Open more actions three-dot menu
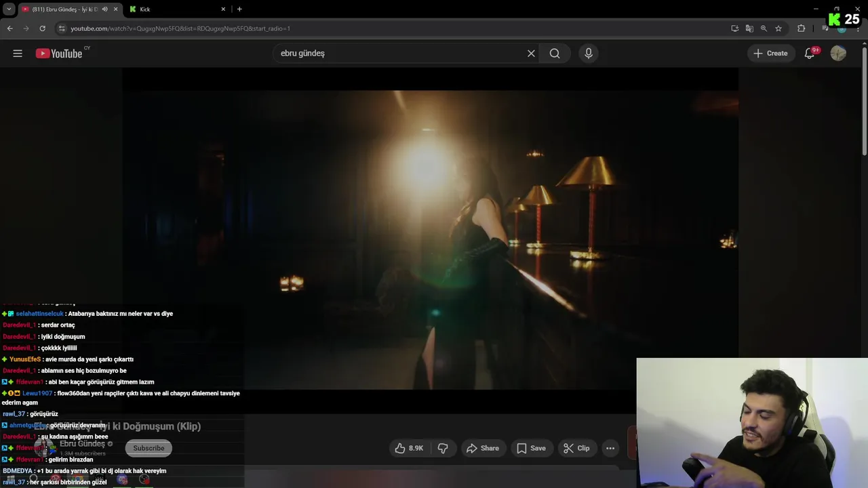Screen dimensions: 868x488 (x=610, y=448)
